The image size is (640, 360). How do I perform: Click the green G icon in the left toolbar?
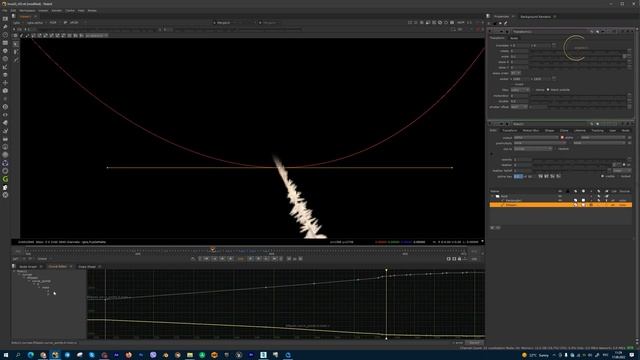click(x=5, y=179)
